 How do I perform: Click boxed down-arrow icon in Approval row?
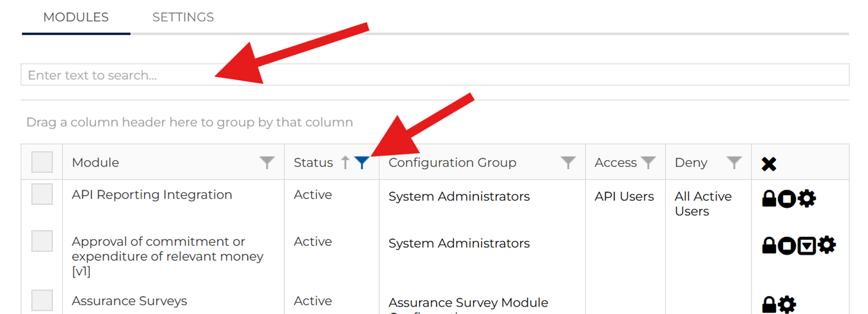[806, 246]
